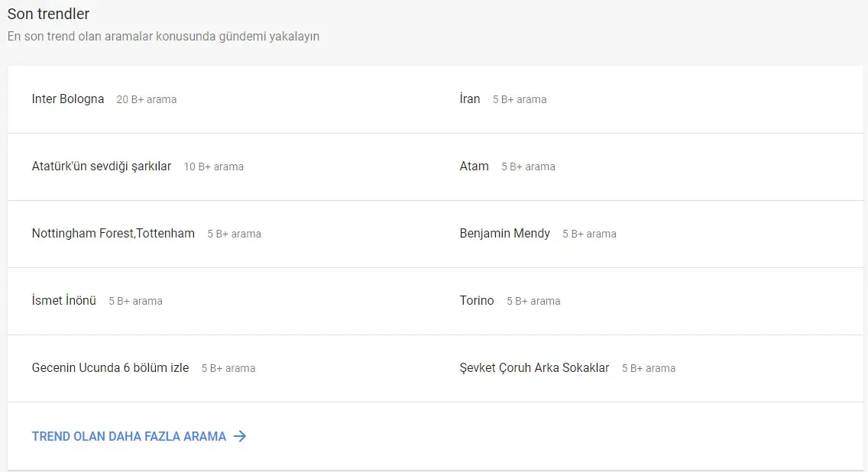868x472 pixels.
Task: Open the Torino trending topic
Action: click(x=477, y=300)
